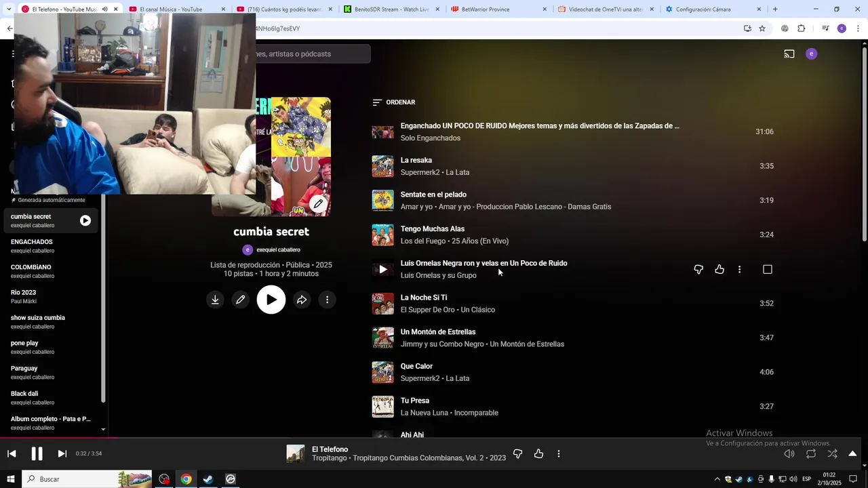Expand the now playing page arrow
Image resolution: width=868 pixels, height=488 pixels.
point(852,453)
